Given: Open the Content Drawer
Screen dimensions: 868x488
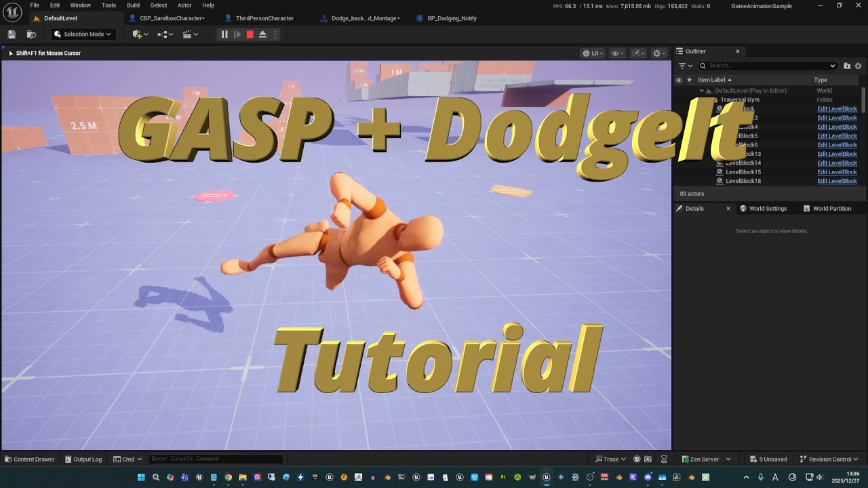Looking at the screenshot, I should [29, 460].
